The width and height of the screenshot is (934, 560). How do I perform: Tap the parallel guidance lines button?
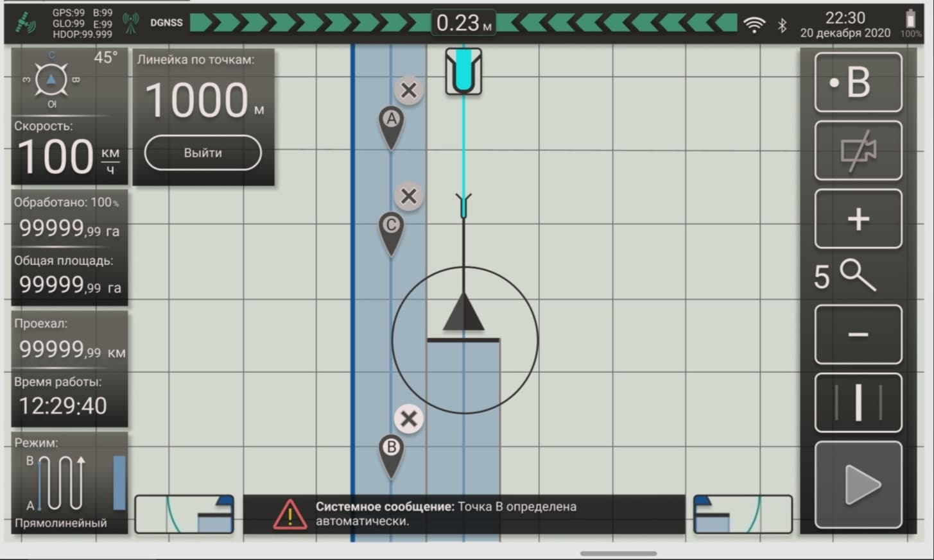pyautogui.click(x=858, y=403)
